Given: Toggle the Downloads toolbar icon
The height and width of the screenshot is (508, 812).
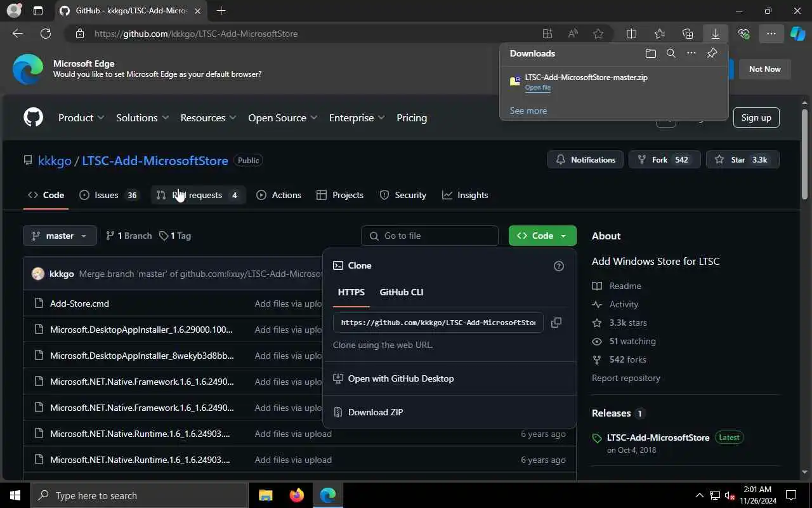Looking at the screenshot, I should click(x=715, y=34).
